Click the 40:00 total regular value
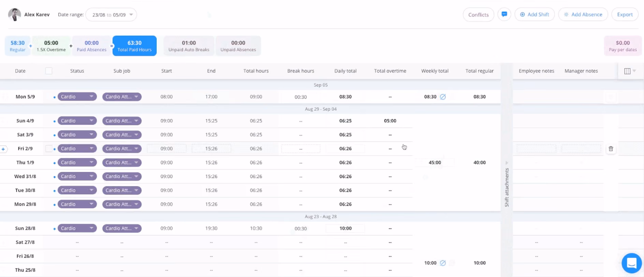This screenshot has height=277, width=644. pyautogui.click(x=479, y=163)
